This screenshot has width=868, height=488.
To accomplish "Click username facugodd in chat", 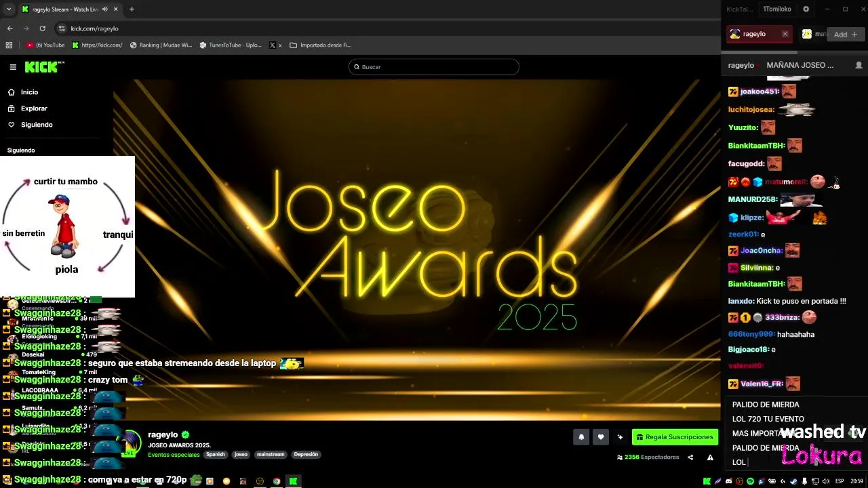I will [x=746, y=163].
